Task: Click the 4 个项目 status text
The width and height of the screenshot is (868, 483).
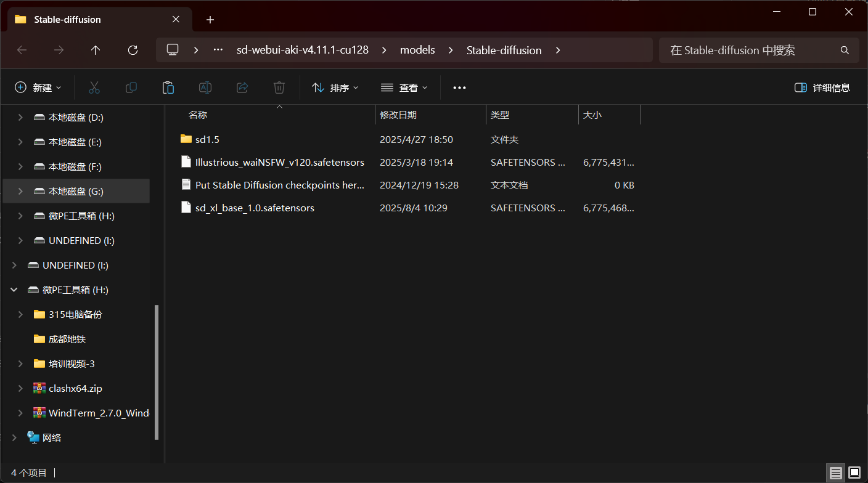Action: point(29,473)
